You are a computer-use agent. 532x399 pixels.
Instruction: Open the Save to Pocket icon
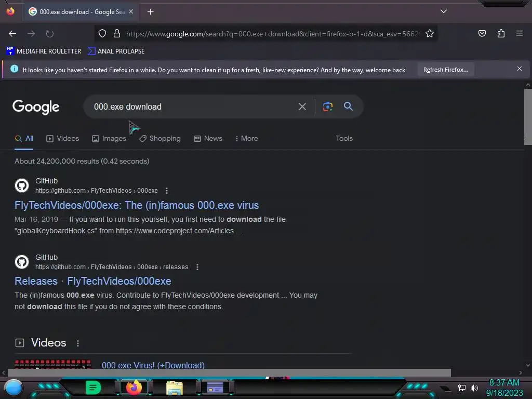point(482,33)
